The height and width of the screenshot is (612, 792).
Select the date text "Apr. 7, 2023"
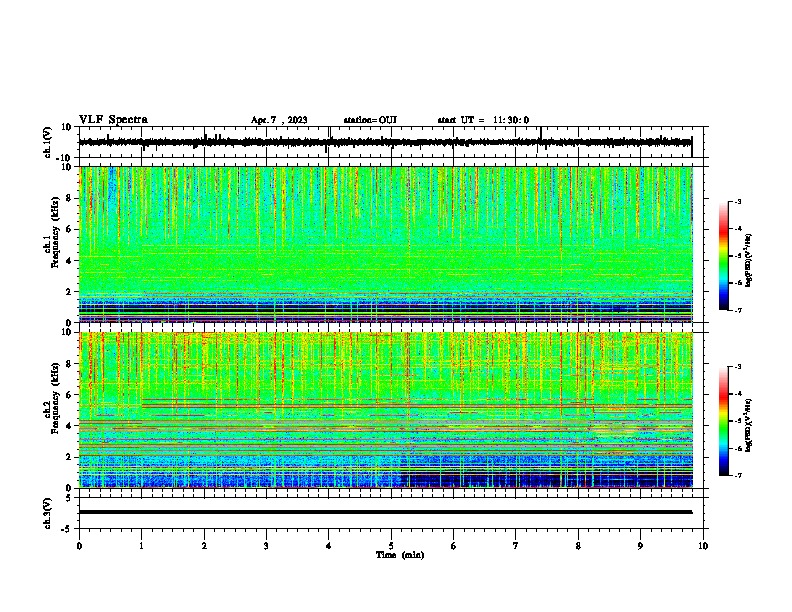279,120
